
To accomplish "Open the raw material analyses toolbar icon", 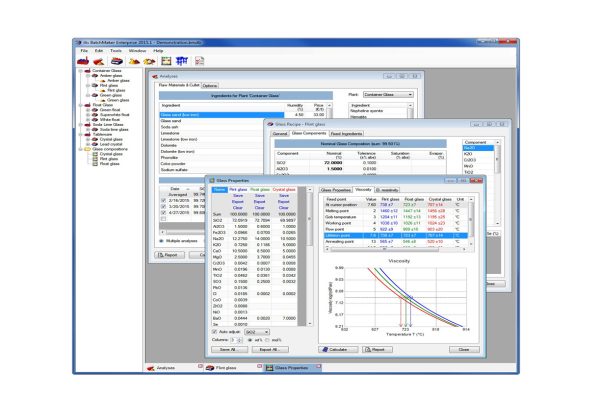I will [x=99, y=61].
